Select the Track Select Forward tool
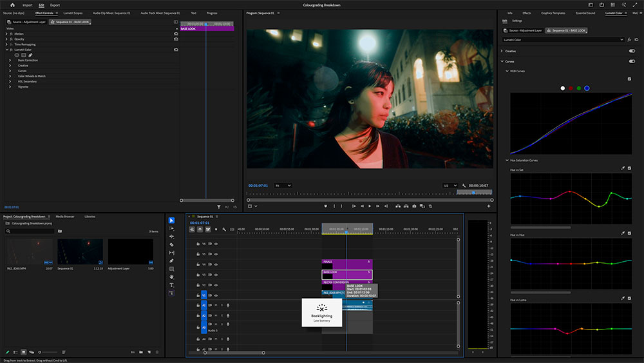 coord(171,229)
